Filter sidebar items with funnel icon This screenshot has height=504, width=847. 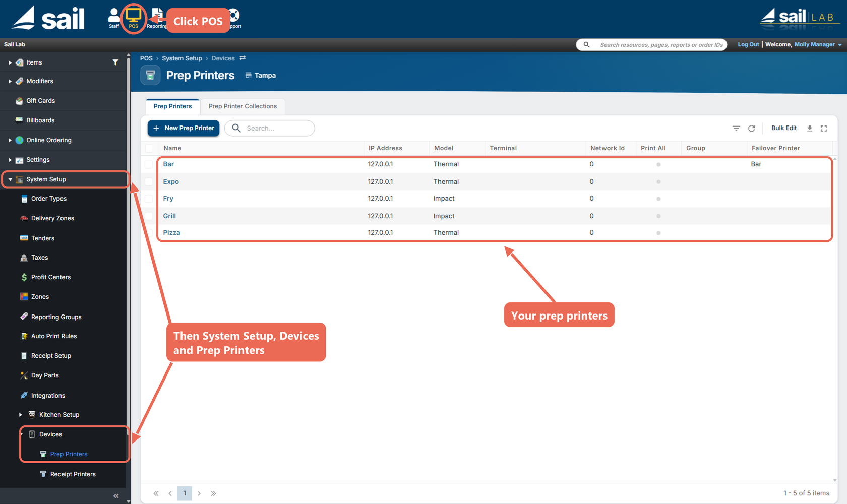[x=115, y=62]
